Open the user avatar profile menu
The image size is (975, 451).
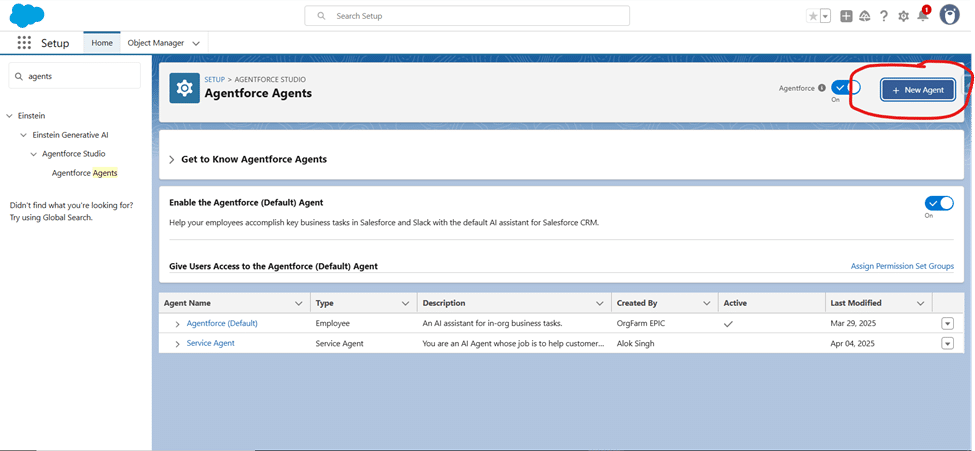(950, 15)
